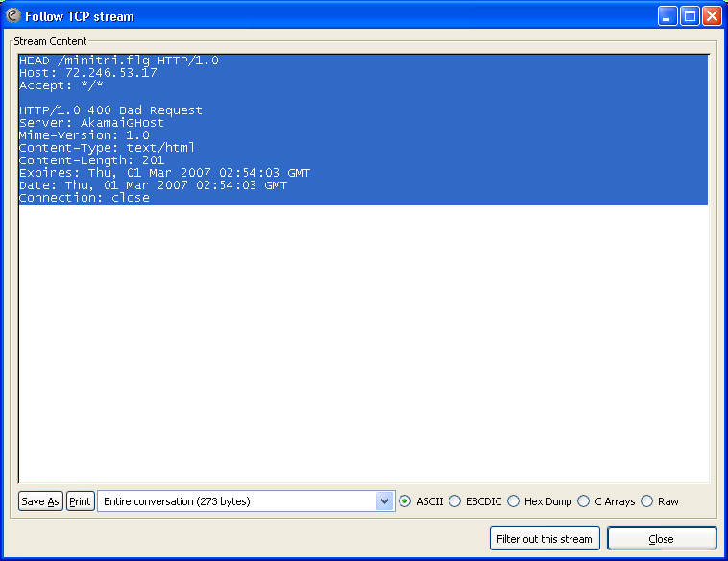Viewport: 728px width, 561px height.
Task: Click the Expires header line
Action: pyautogui.click(x=165, y=173)
